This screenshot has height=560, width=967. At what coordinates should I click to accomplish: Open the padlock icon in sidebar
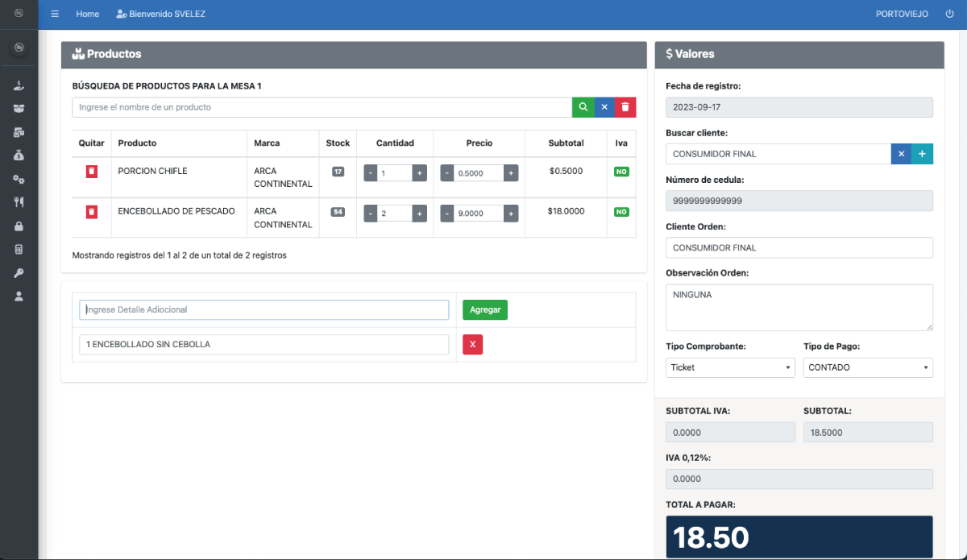tap(19, 226)
